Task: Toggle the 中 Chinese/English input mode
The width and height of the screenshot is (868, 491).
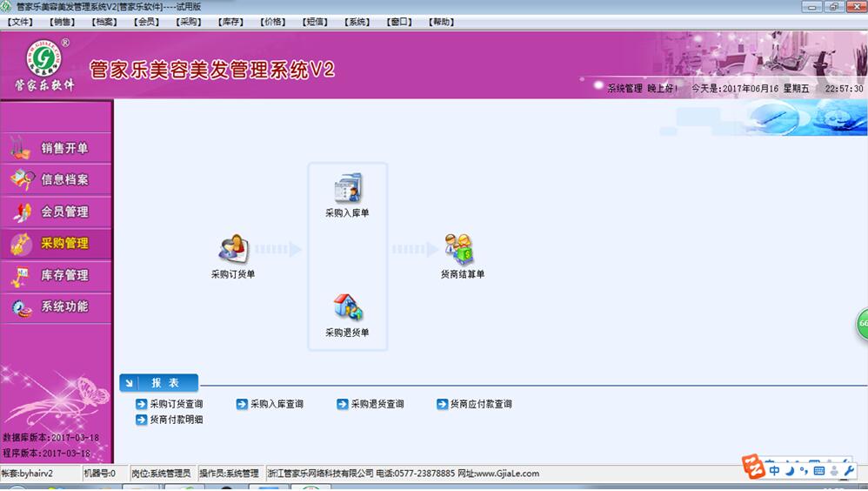Action: click(x=774, y=470)
